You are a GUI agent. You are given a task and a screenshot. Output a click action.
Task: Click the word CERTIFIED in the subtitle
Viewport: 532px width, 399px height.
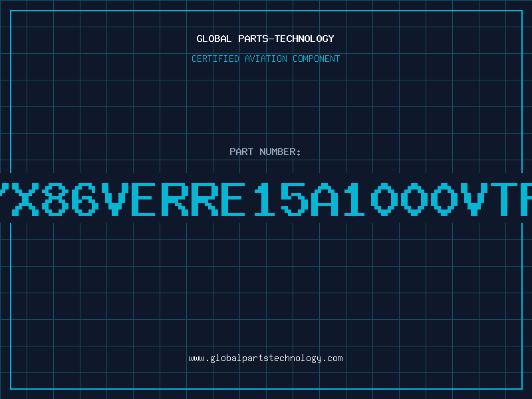tap(215, 59)
